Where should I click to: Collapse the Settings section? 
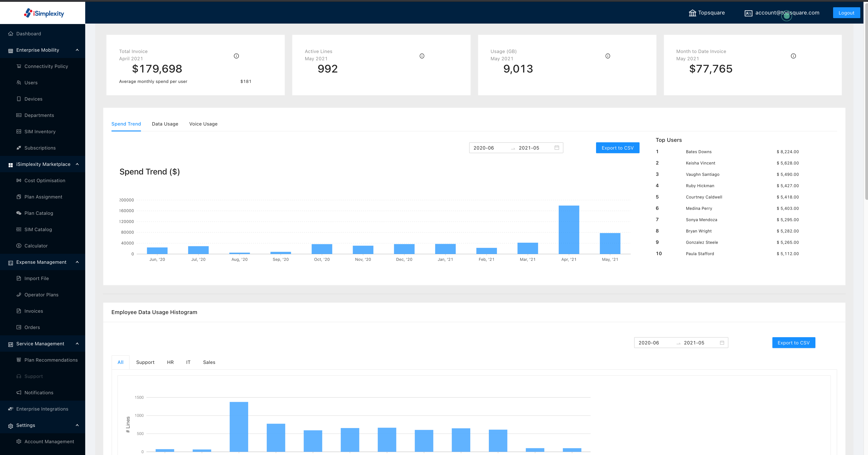(77, 425)
